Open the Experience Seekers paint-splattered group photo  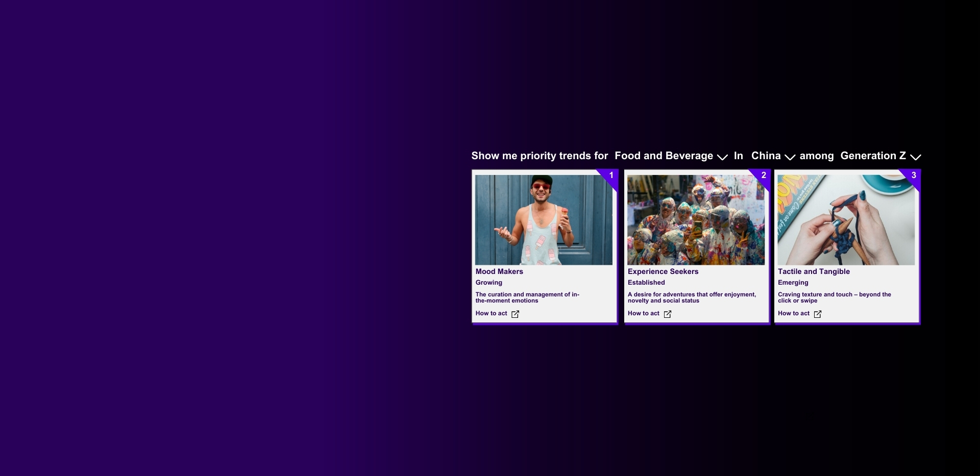click(x=696, y=220)
